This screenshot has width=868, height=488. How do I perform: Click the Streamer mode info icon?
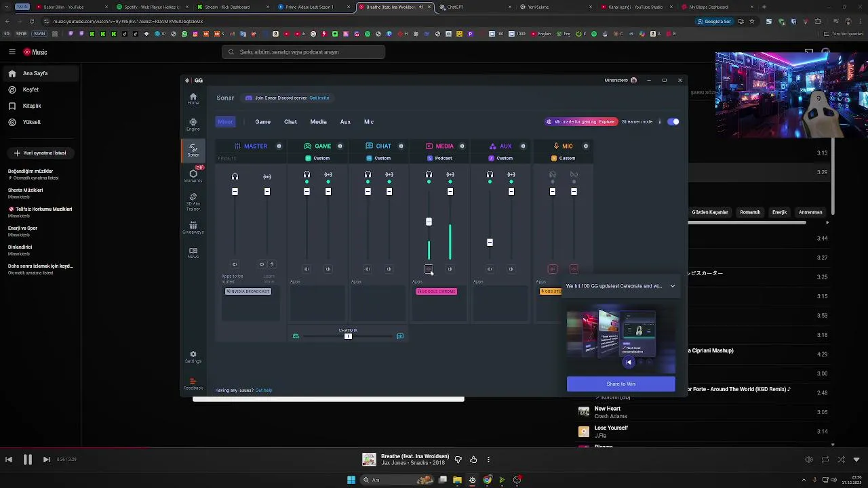pos(660,122)
